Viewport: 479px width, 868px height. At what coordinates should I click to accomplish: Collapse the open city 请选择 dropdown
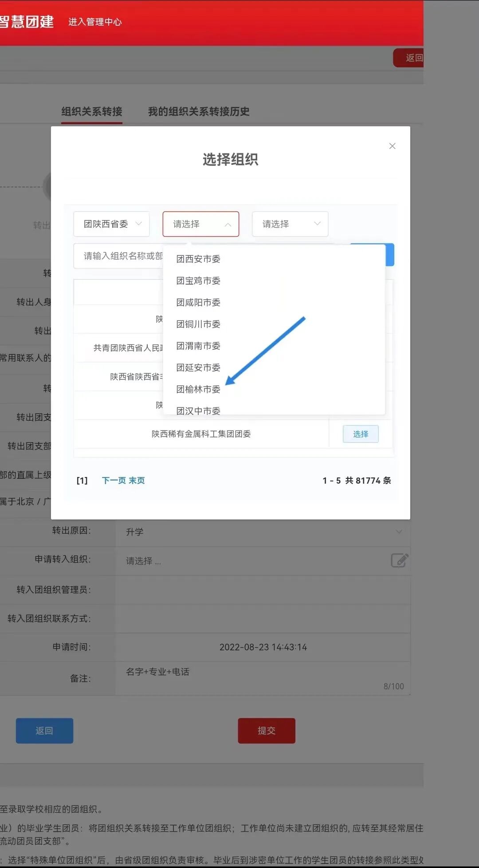(201, 224)
